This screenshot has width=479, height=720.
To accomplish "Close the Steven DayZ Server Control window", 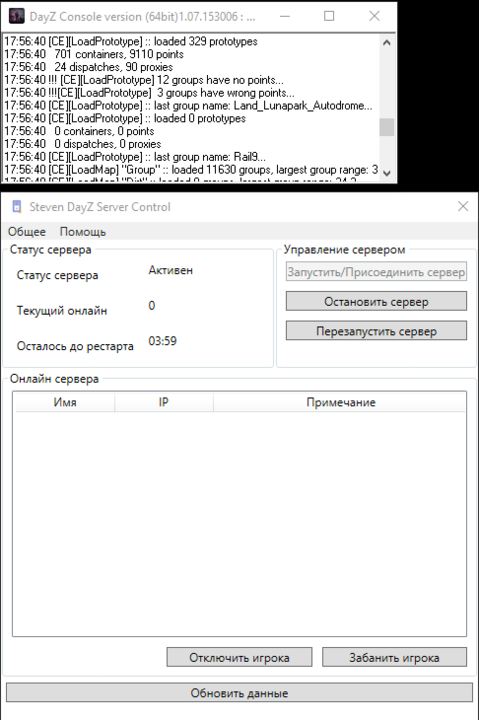I will pos(463,207).
